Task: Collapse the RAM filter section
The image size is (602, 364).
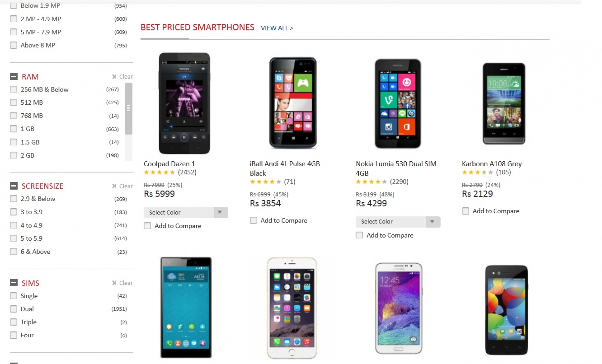Action: tap(13, 76)
